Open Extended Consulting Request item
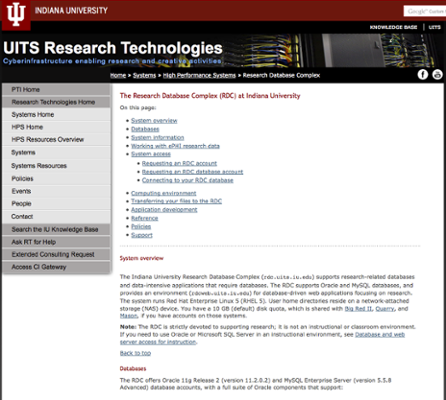Image resolution: width=446 pixels, height=400 pixels. pos(56,254)
